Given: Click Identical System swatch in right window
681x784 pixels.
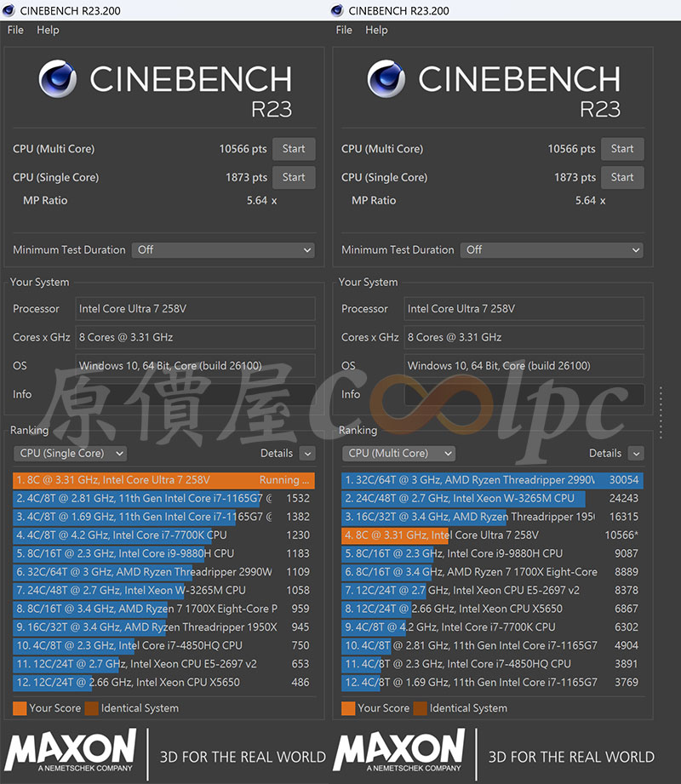Looking at the screenshot, I should [x=420, y=708].
